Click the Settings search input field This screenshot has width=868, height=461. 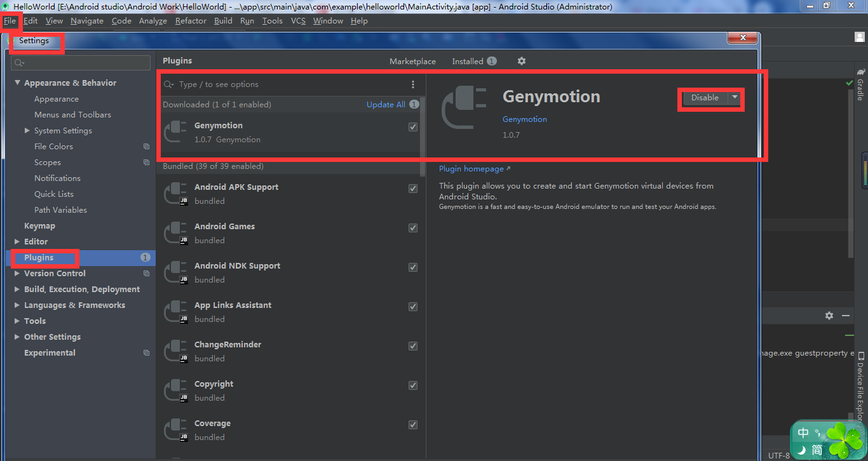tap(81, 63)
